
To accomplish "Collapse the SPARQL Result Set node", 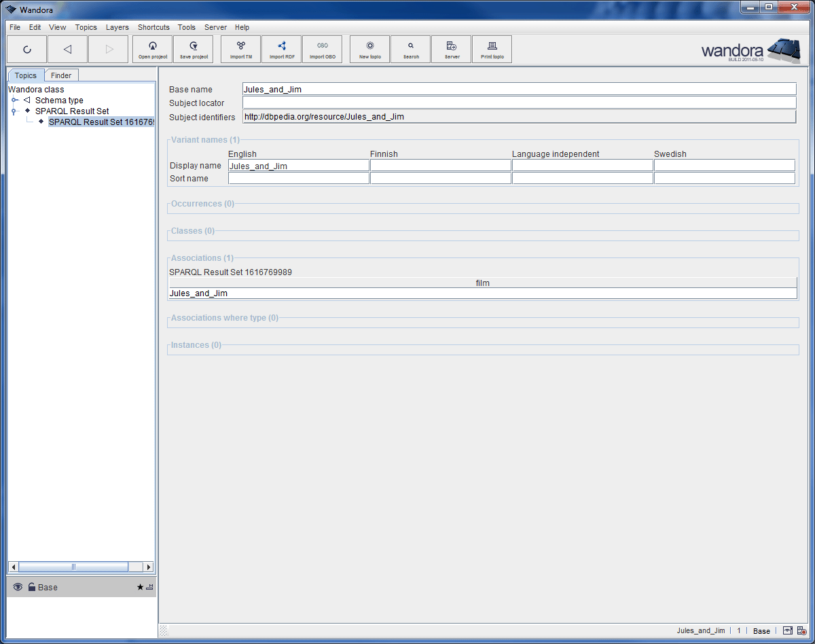I will click(14, 111).
